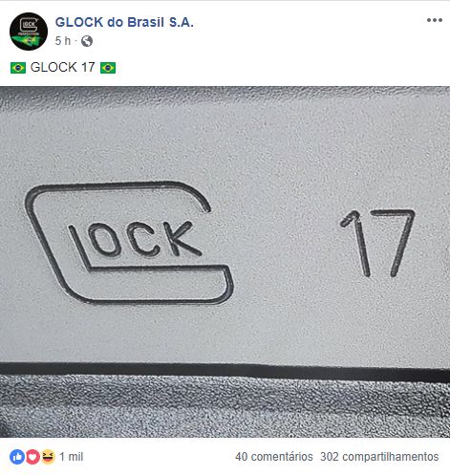Viewport: 450px width, 476px height.
Task: Open the three-dot post options menu
Action: point(435,20)
